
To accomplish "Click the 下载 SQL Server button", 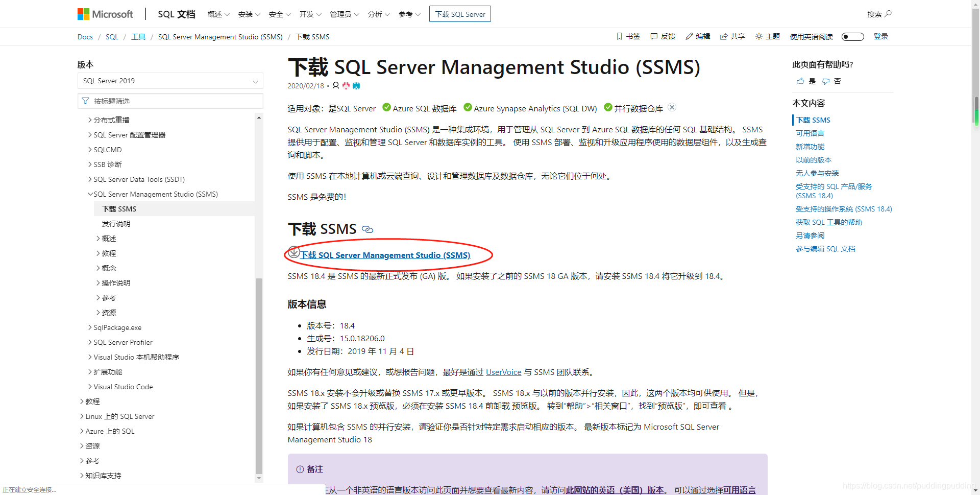I will [460, 14].
